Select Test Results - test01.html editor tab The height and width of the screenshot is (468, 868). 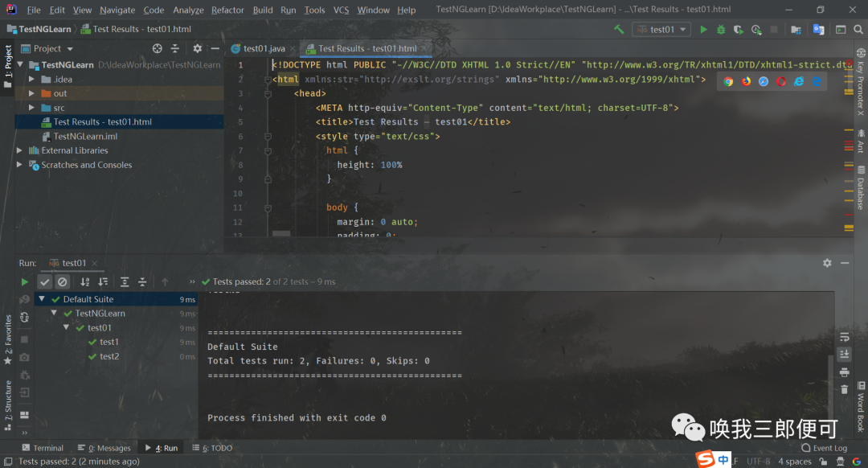tap(367, 49)
